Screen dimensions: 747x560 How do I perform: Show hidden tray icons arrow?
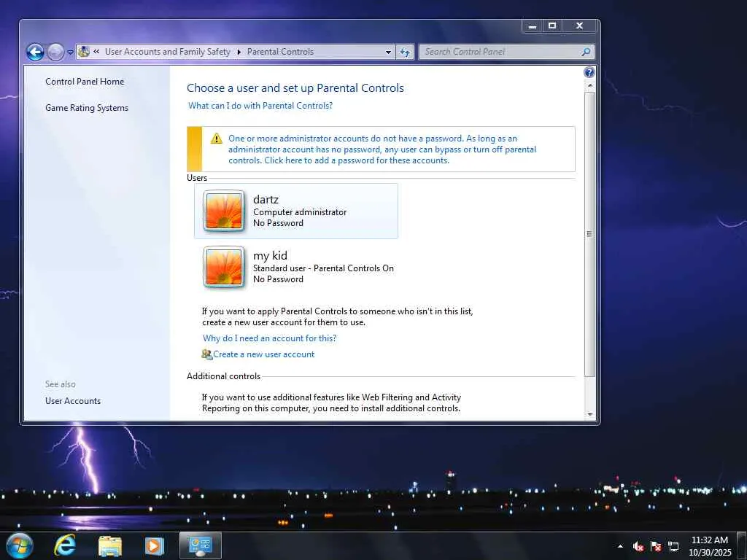point(620,546)
